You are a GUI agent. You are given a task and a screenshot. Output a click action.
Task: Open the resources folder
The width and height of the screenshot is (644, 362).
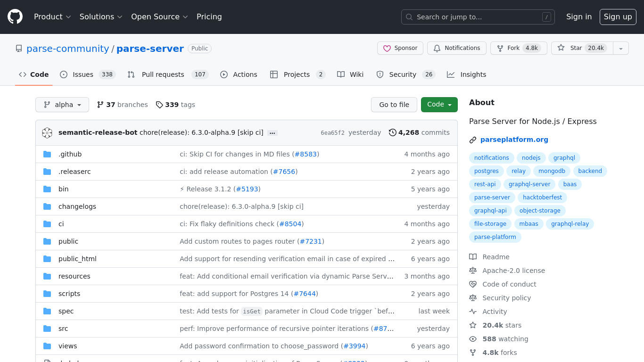pyautogui.click(x=74, y=276)
